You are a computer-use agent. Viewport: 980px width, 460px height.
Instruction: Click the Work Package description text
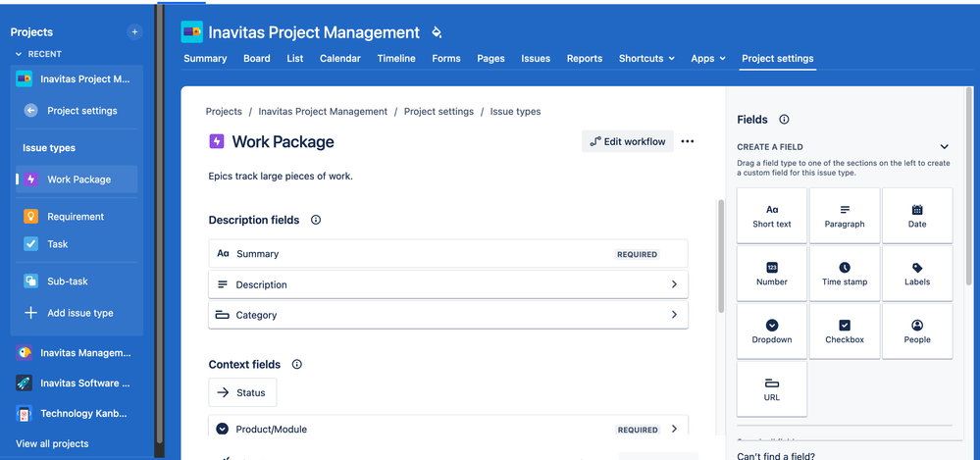click(281, 177)
